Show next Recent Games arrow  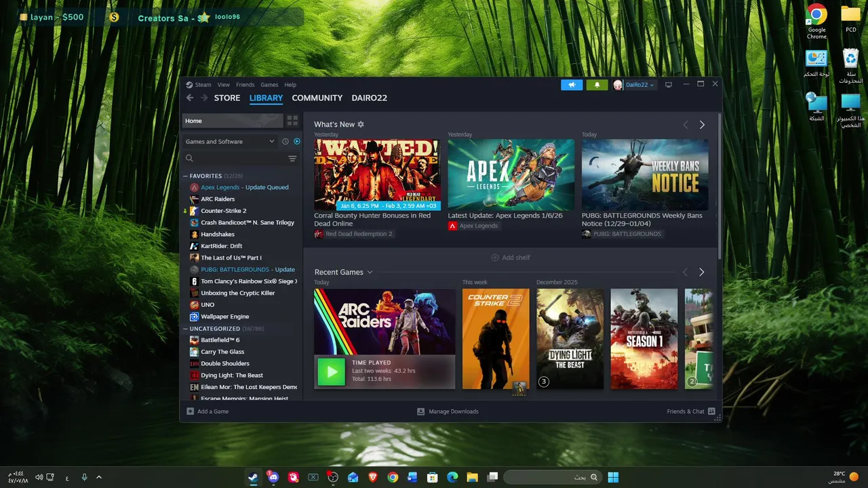702,272
